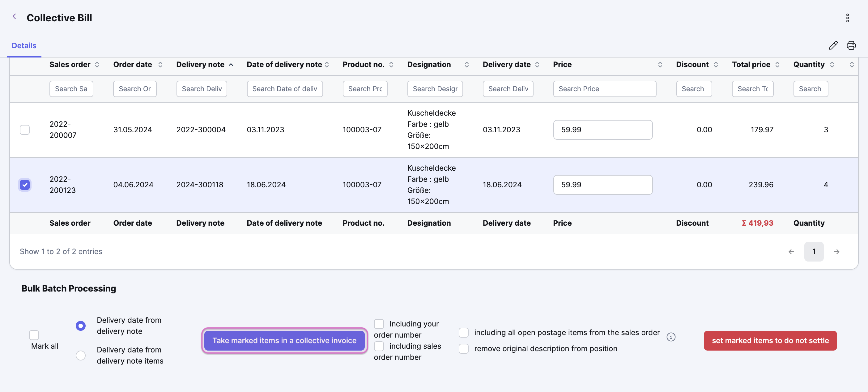Check the row for sales order 2022-200007
Screen dimensions: 868x392
(x=25, y=130)
